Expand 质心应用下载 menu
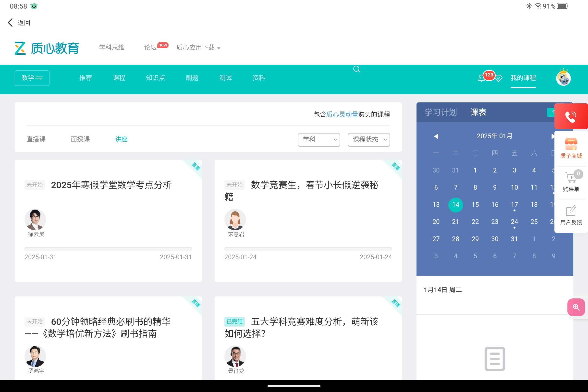Image resolution: width=588 pixels, height=392 pixels. point(198,48)
